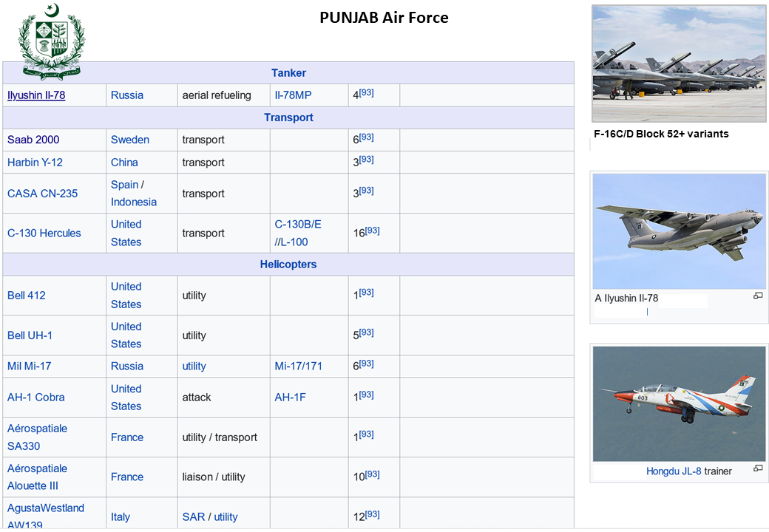Click the 'utility / transport' role cell
The width and height of the screenshot is (769, 532).
(220, 437)
